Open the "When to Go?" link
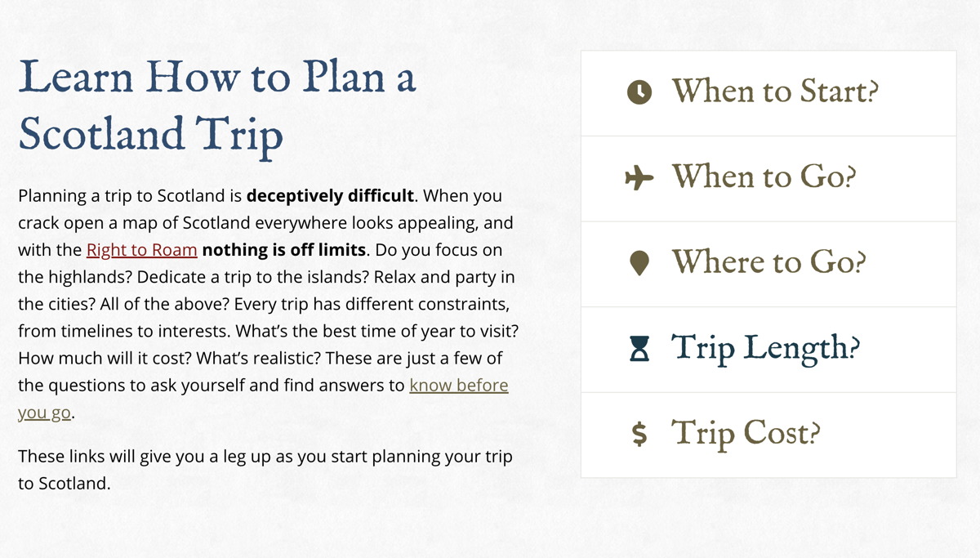980x558 pixels. 768,178
